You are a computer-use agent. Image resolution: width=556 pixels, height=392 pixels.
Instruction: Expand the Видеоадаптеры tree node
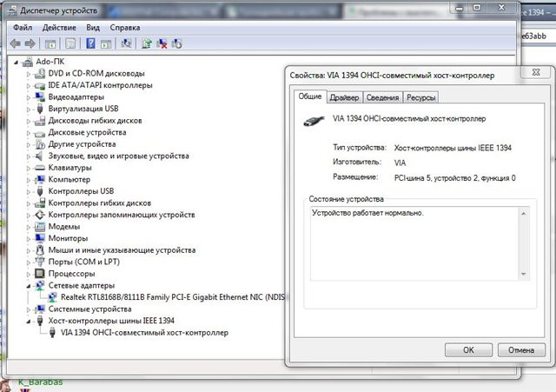[29, 97]
